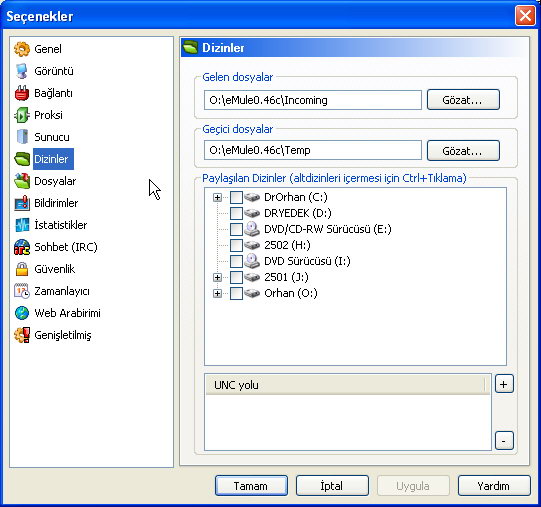The height and width of the screenshot is (507, 541).
Task: Enable sharing for DRYEDEK (D:) checkbox
Action: [236, 213]
